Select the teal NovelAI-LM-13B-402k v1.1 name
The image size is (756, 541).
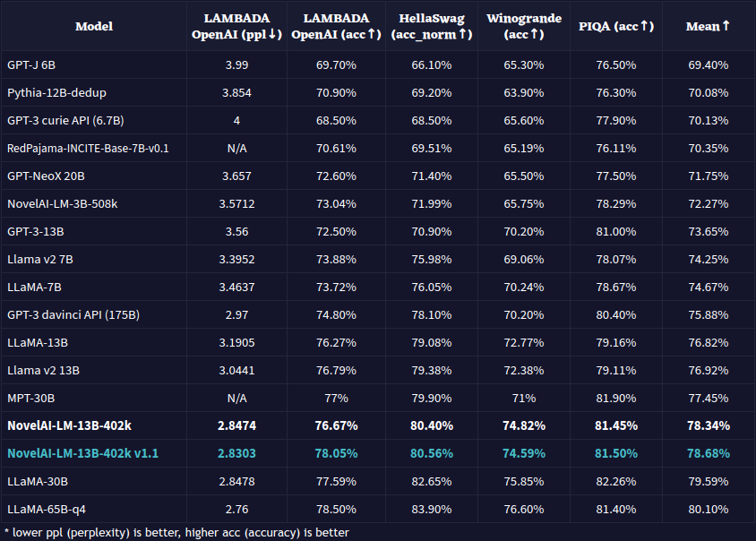point(83,453)
